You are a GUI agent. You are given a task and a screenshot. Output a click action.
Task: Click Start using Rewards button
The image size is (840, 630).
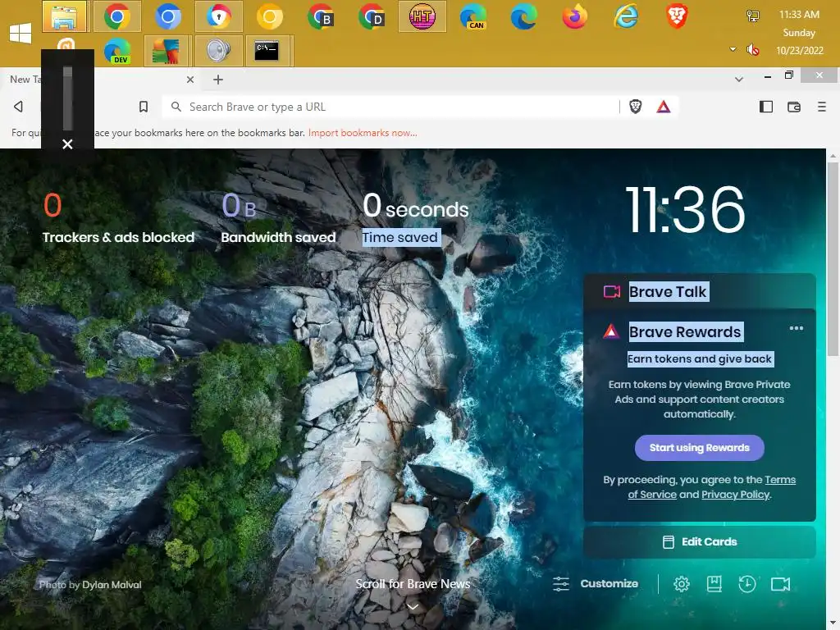pyautogui.click(x=699, y=447)
